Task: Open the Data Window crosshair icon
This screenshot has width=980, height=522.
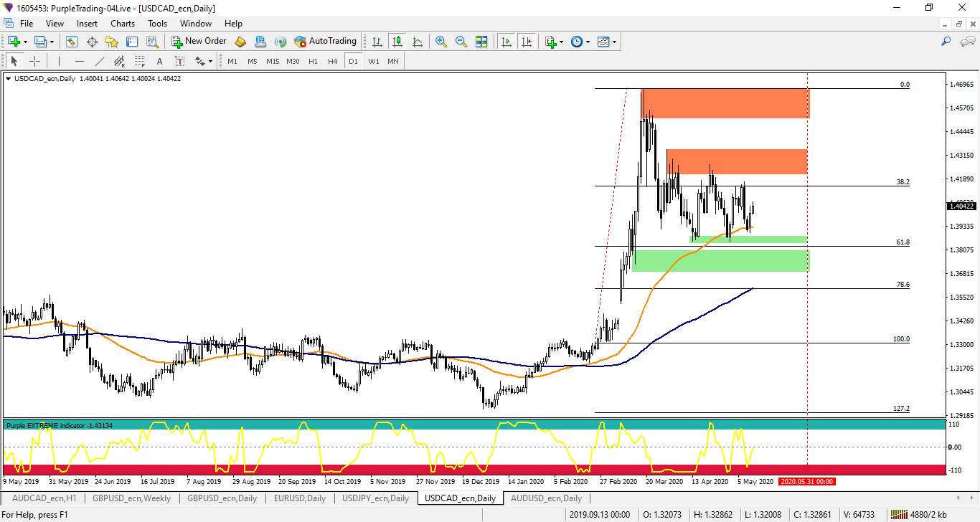Action: [x=92, y=42]
